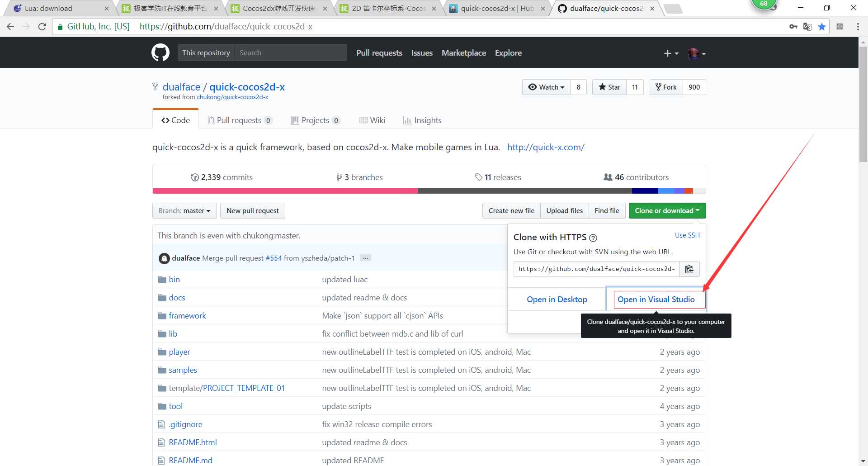Click Upload files button

(565, 211)
